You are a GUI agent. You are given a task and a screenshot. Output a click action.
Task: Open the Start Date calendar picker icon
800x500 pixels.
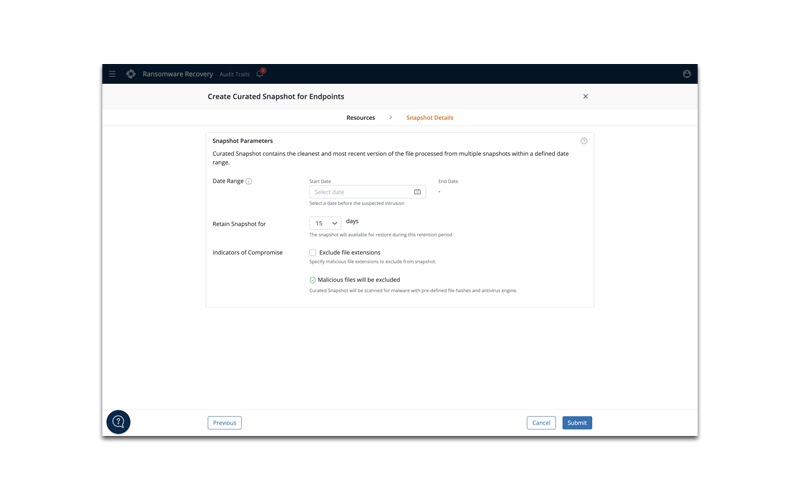[x=417, y=192]
